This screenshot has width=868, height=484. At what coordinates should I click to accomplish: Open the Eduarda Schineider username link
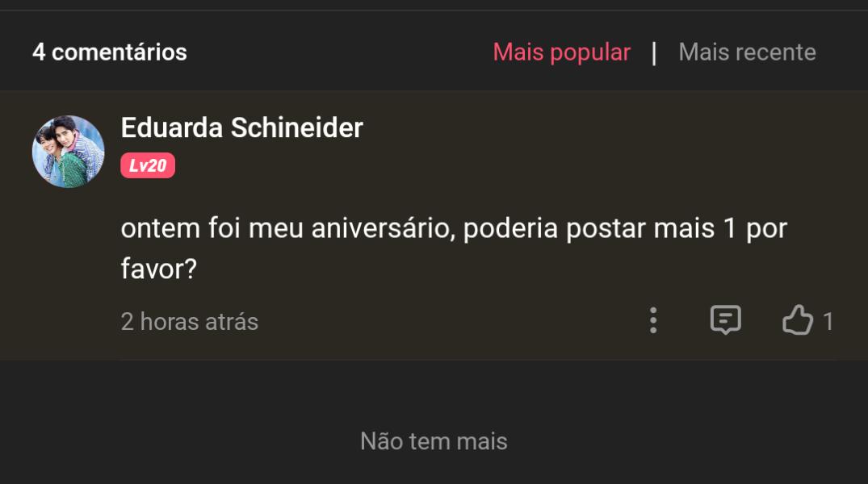point(241,127)
